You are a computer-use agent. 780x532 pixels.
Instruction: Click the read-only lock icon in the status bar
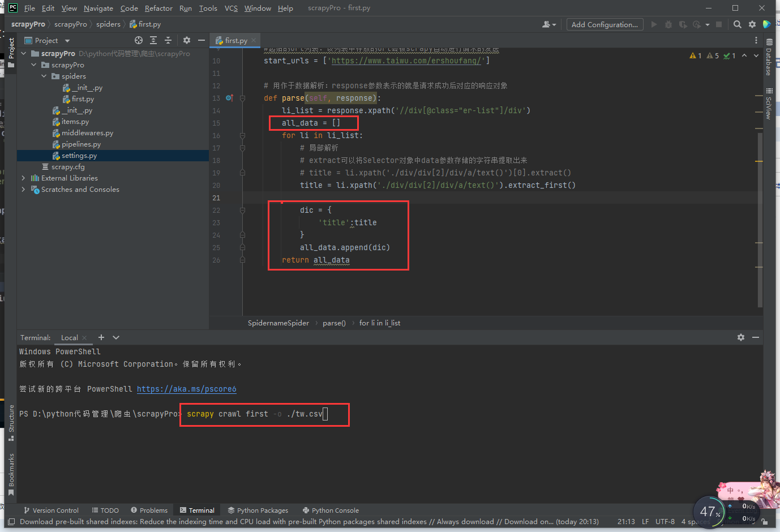tap(765, 522)
